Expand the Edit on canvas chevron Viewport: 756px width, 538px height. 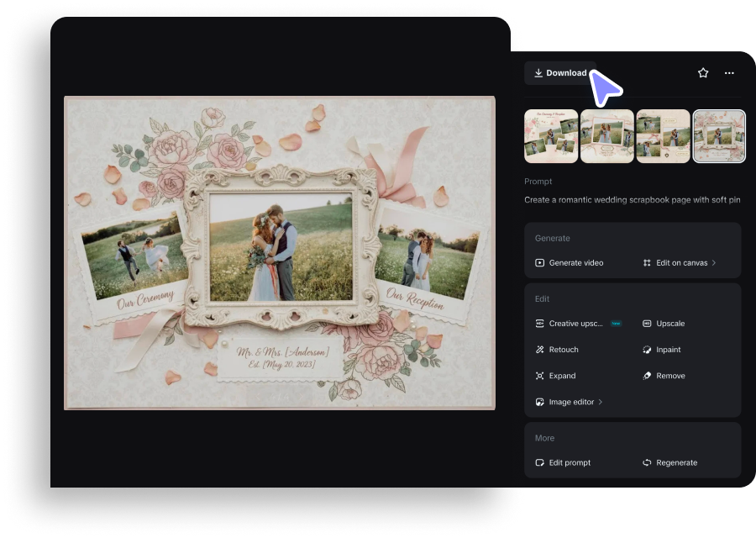tap(715, 262)
